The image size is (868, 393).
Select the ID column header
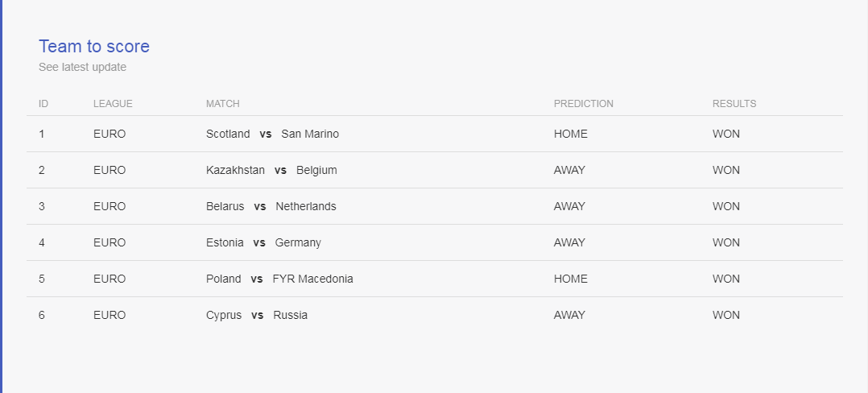click(x=43, y=104)
